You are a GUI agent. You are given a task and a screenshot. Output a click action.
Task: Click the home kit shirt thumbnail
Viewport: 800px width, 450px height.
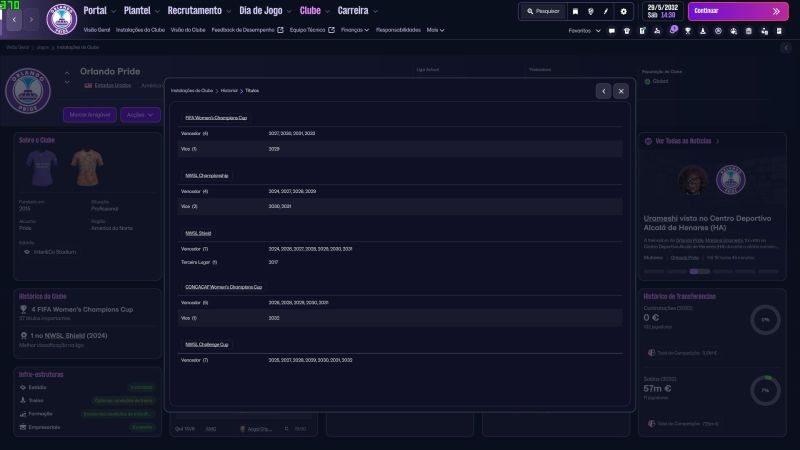pyautogui.click(x=42, y=168)
